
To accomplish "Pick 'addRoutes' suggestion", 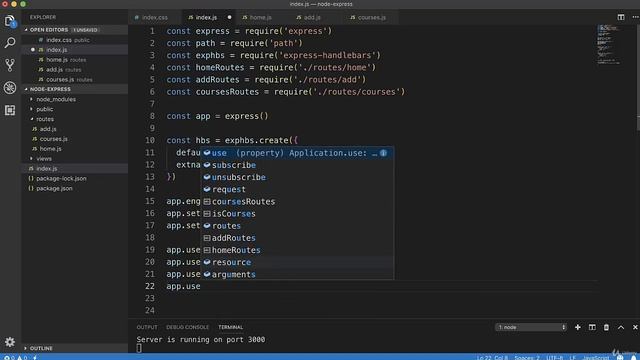I will pos(297,238).
